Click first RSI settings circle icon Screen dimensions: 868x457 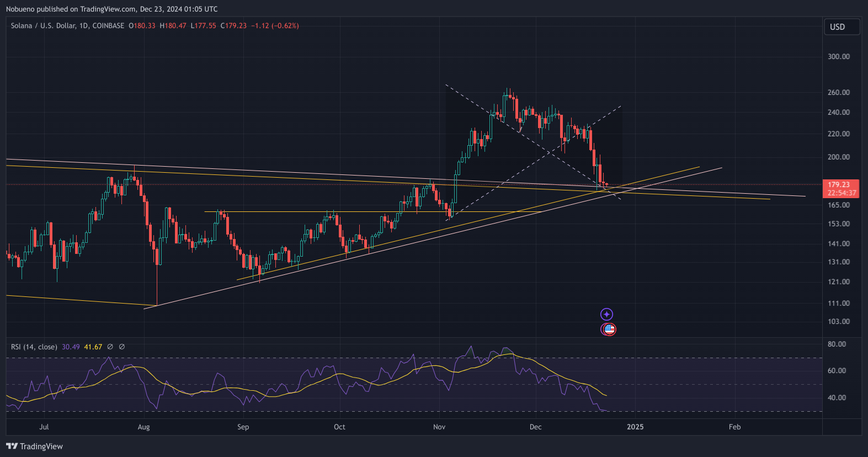(110, 347)
